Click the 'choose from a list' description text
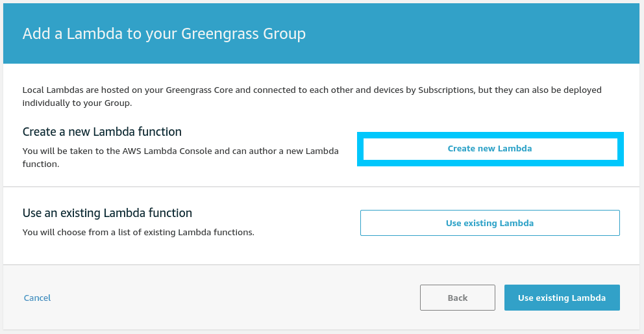 (138, 232)
